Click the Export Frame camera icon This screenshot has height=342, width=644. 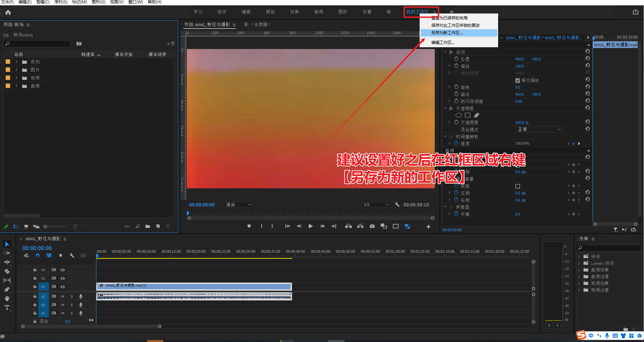point(372,226)
